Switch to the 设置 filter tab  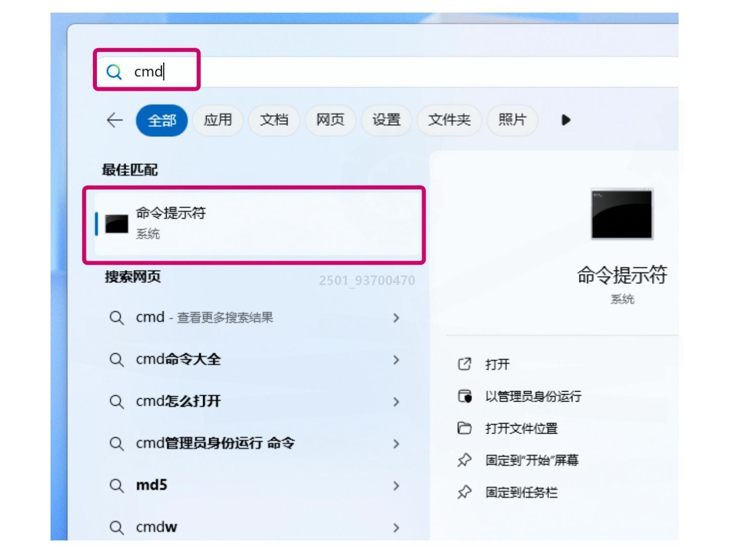point(386,120)
